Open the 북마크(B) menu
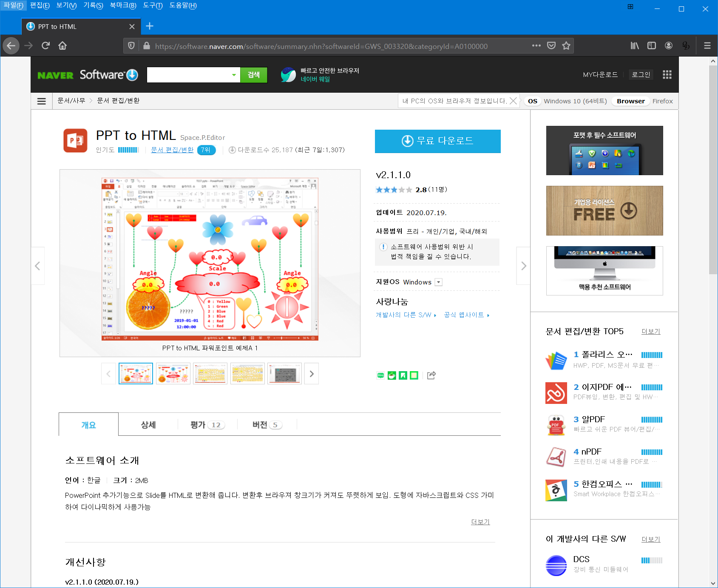The width and height of the screenshot is (718, 588). [123, 6]
